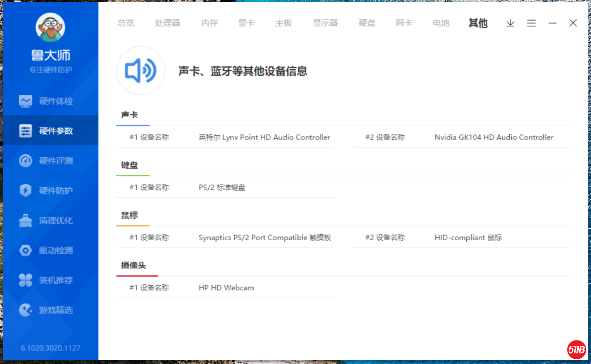Click the 声卡 section header
The width and height of the screenshot is (591, 364).
coord(129,115)
